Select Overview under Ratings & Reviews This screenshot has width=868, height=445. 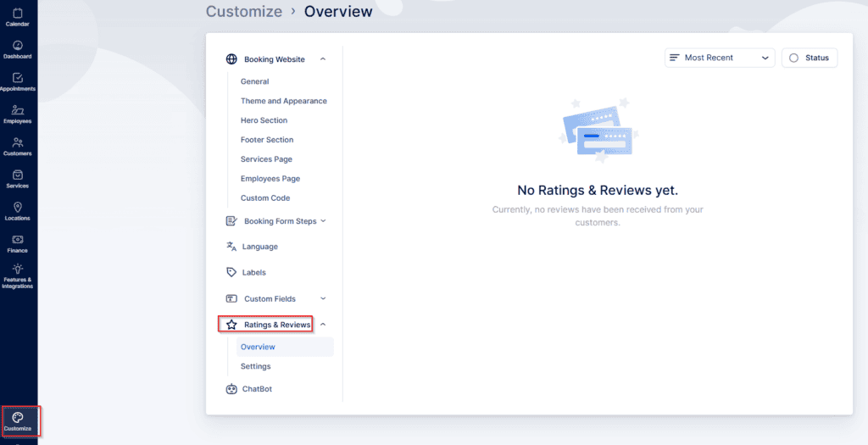click(x=285, y=347)
